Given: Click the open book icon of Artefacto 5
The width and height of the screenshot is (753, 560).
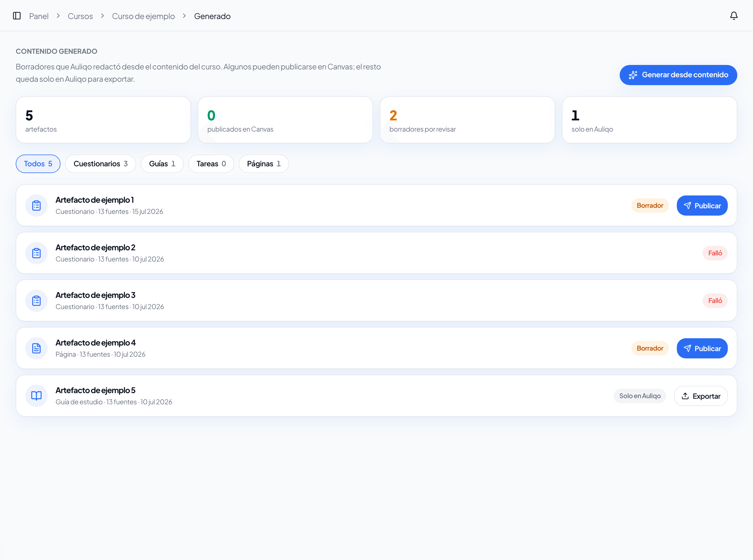Looking at the screenshot, I should pos(36,396).
